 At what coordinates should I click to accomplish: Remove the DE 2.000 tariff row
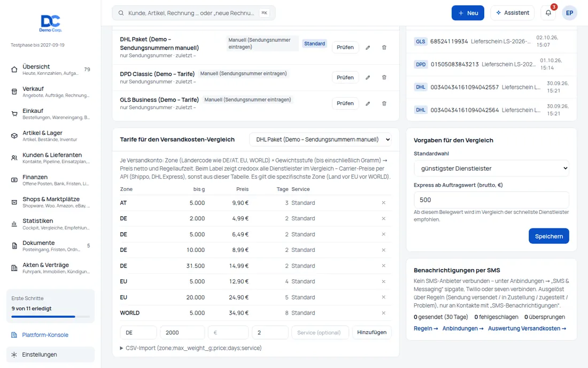[x=383, y=219]
